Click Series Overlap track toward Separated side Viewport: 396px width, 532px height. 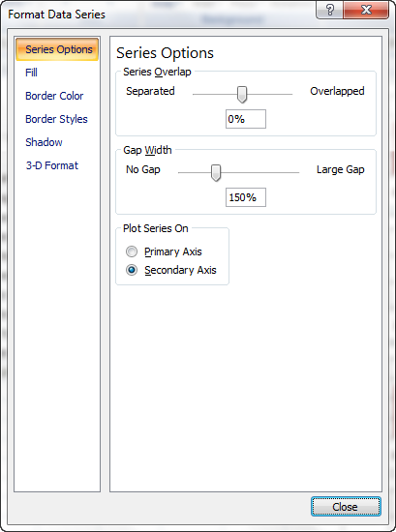[x=215, y=94]
